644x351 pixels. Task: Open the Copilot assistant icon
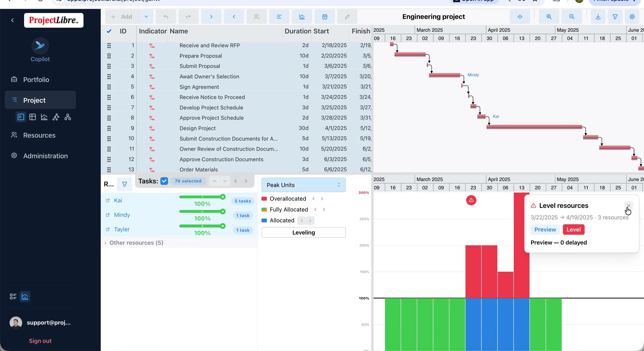point(40,46)
